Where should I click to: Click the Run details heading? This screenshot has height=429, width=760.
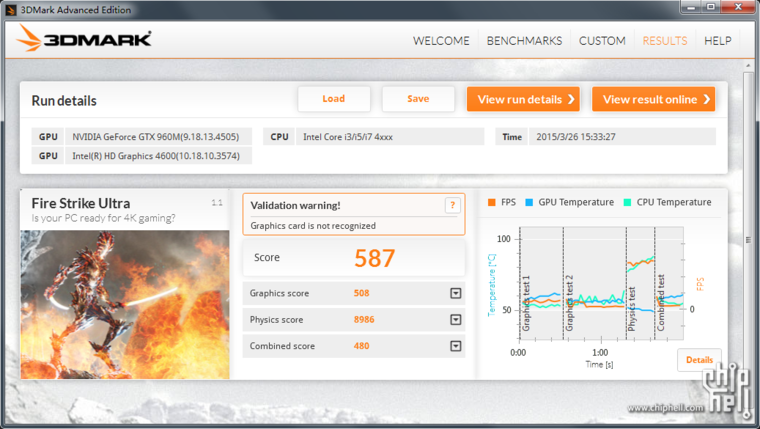(64, 101)
